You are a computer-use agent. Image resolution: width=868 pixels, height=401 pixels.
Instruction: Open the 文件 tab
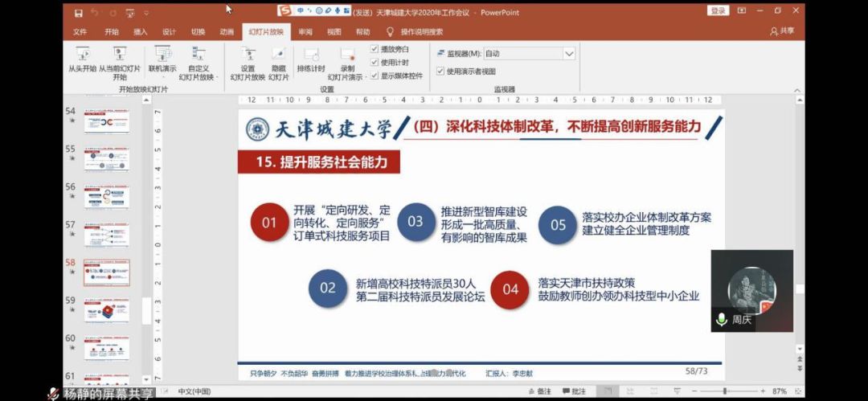[80, 32]
